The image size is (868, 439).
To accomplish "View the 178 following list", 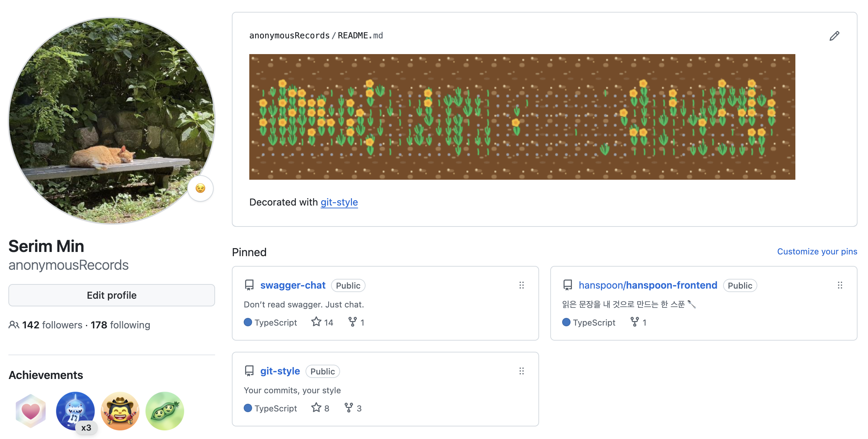I will click(x=120, y=325).
